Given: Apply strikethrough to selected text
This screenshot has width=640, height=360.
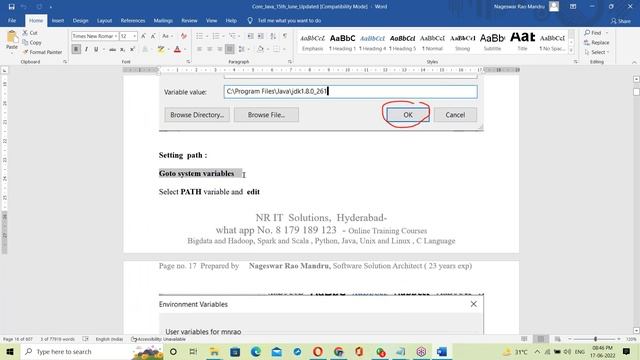Looking at the screenshot, I should (112, 49).
